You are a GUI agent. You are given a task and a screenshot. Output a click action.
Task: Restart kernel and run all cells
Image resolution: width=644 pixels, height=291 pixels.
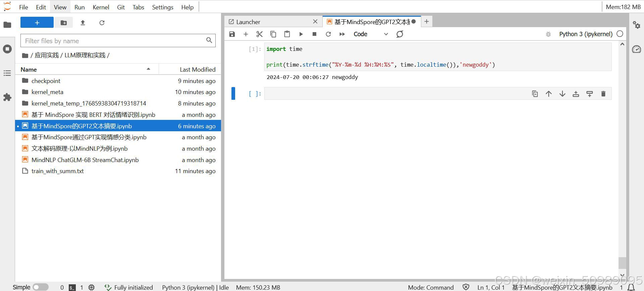(342, 34)
